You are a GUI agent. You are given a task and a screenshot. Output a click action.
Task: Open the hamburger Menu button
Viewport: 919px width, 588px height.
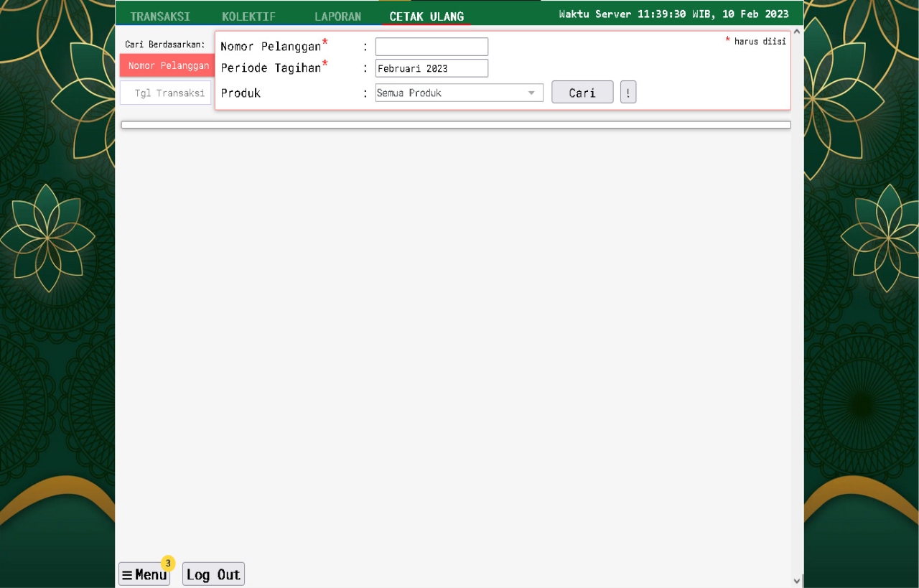pyautogui.click(x=144, y=574)
